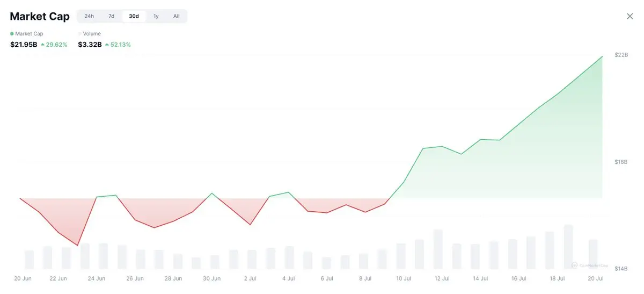
Task: Select the 30d range tab
Action: click(134, 16)
